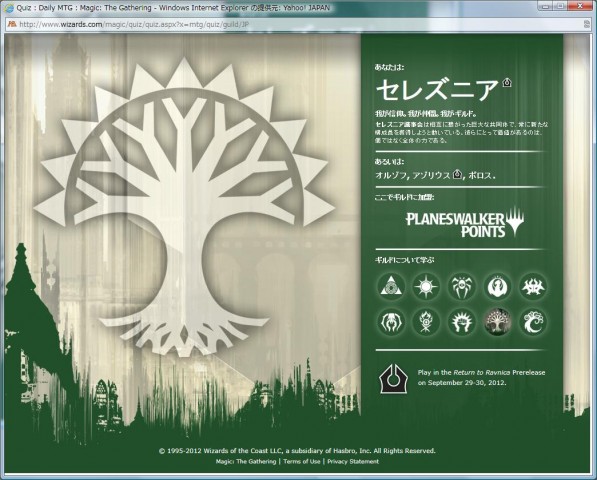
Task: Click the Planeswalker Points logo
Action: 465,222
